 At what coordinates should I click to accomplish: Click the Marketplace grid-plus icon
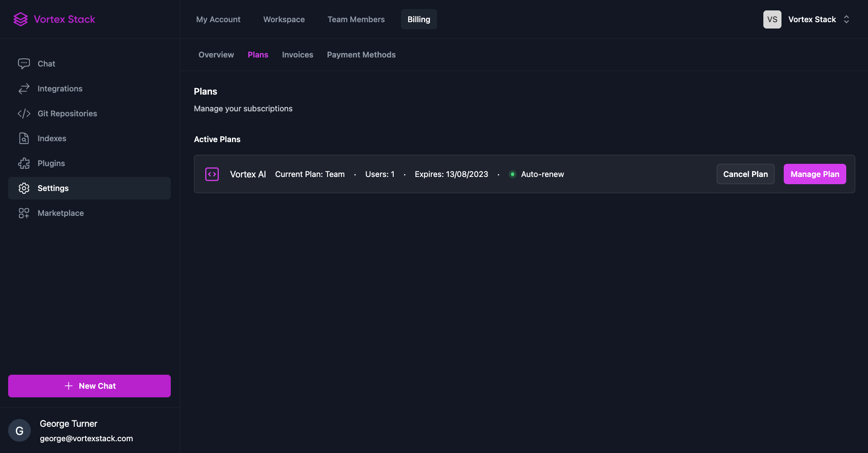pyautogui.click(x=24, y=213)
